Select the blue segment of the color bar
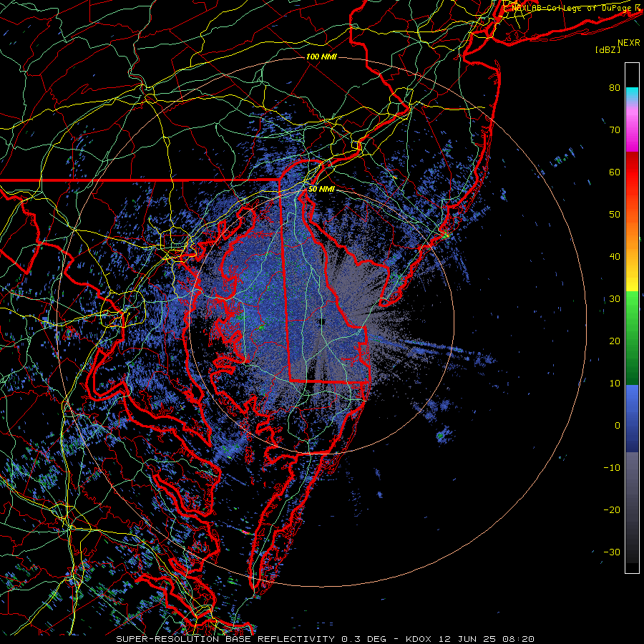This screenshot has width=644, height=644. point(632,418)
